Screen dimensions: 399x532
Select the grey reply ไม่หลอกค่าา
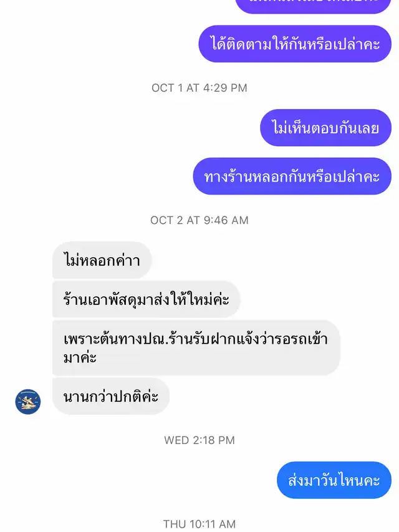[102, 260]
